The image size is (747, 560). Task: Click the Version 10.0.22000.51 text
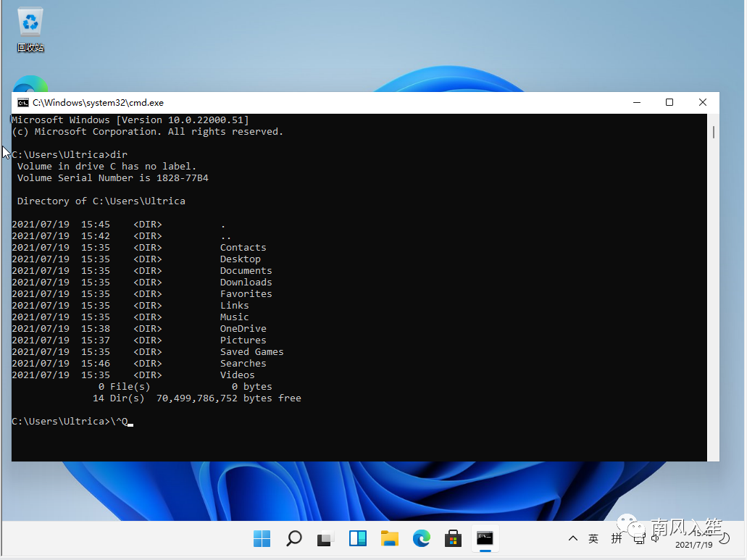click(182, 120)
